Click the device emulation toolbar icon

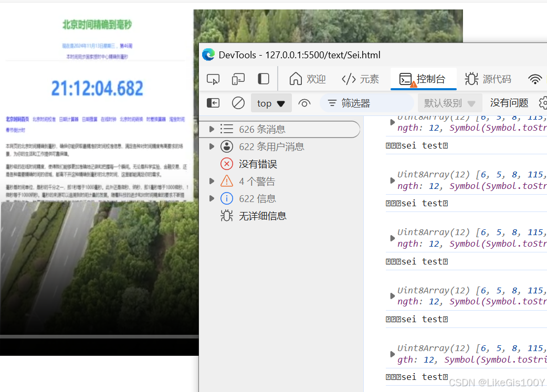tap(238, 78)
